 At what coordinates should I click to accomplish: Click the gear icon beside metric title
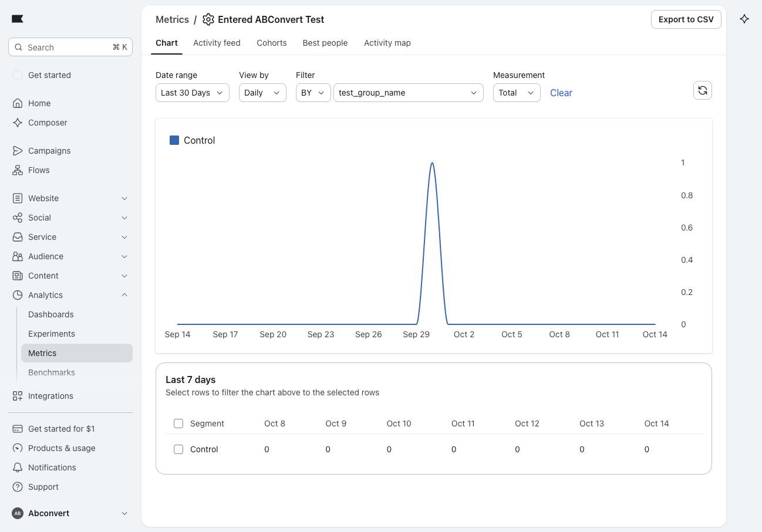point(208,19)
